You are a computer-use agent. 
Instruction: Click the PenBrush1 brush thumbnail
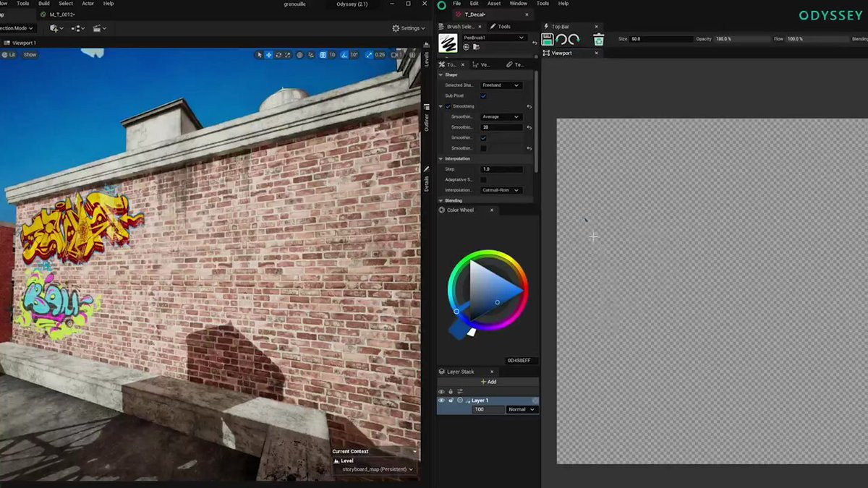(x=448, y=43)
